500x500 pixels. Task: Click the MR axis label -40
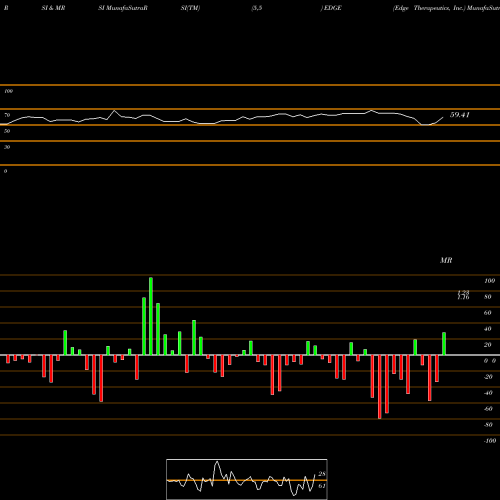click(x=488, y=393)
